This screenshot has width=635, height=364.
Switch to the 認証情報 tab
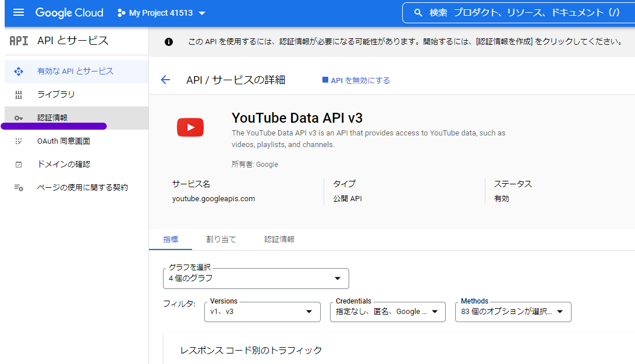(279, 238)
